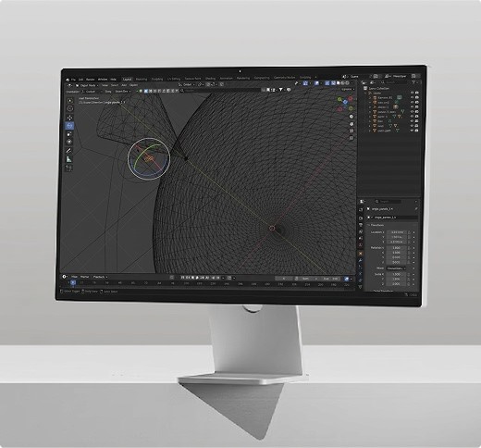Image resolution: width=481 pixels, height=448 pixels.
Task: Open the Object Mode dropdown
Action: coord(87,85)
